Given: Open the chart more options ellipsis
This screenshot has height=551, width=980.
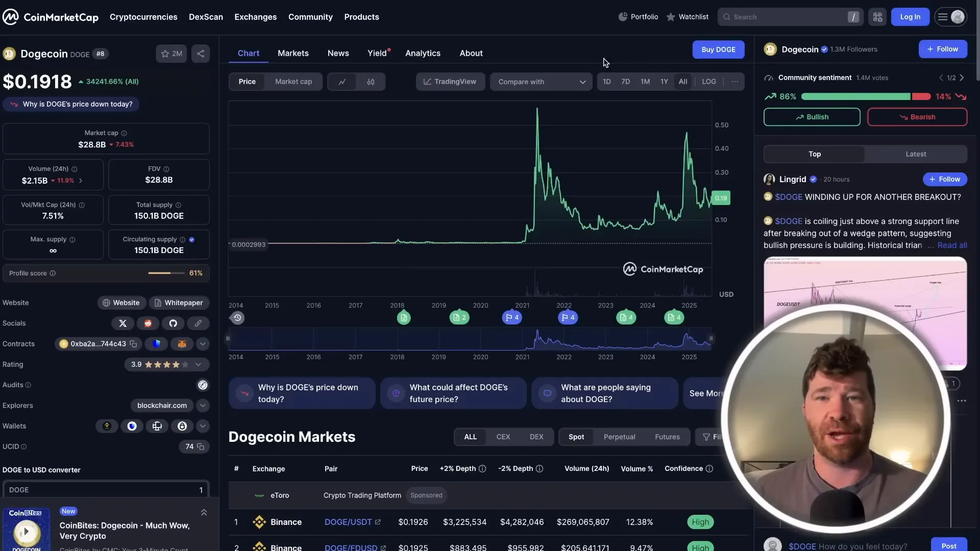Looking at the screenshot, I should coord(734,82).
